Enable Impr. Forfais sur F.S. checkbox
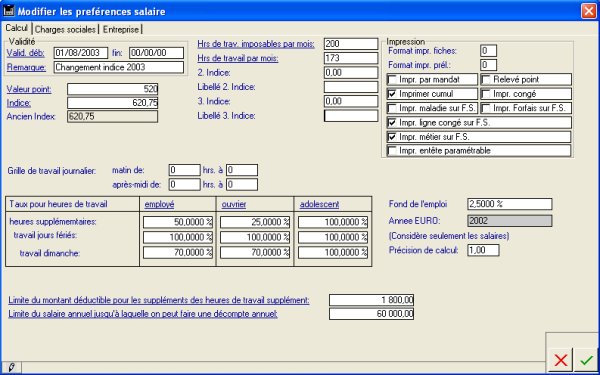This screenshot has height=375, width=600. click(486, 108)
